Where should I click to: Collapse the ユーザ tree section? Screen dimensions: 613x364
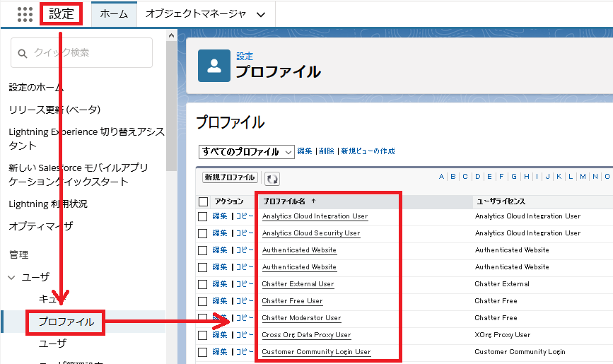12,277
